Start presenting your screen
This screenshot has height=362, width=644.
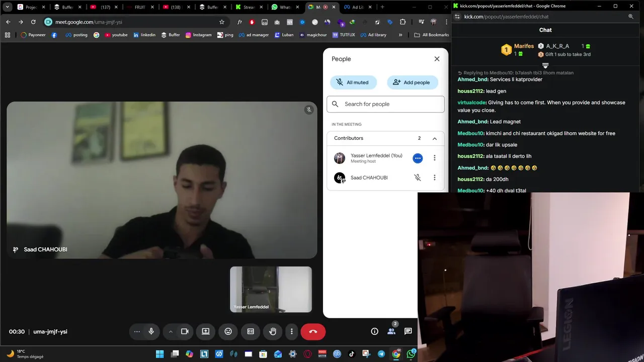click(206, 331)
